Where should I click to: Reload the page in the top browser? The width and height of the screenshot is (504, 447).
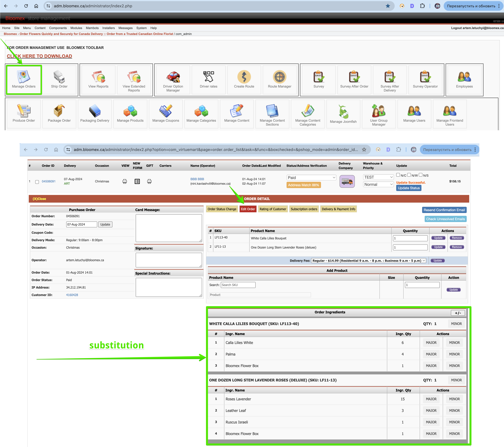click(26, 6)
